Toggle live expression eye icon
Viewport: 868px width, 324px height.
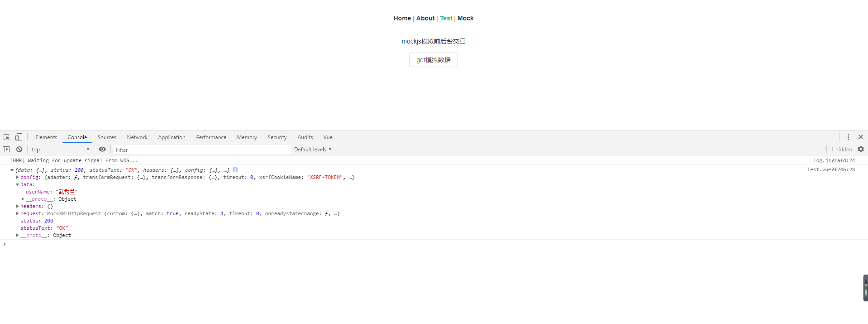(x=102, y=149)
